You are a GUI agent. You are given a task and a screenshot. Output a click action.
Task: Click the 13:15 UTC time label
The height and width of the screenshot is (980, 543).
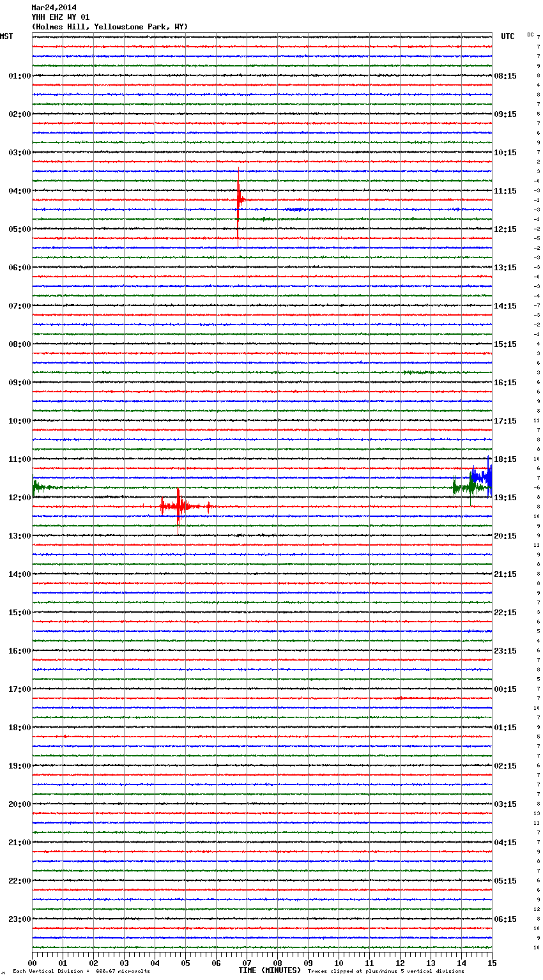[505, 268]
